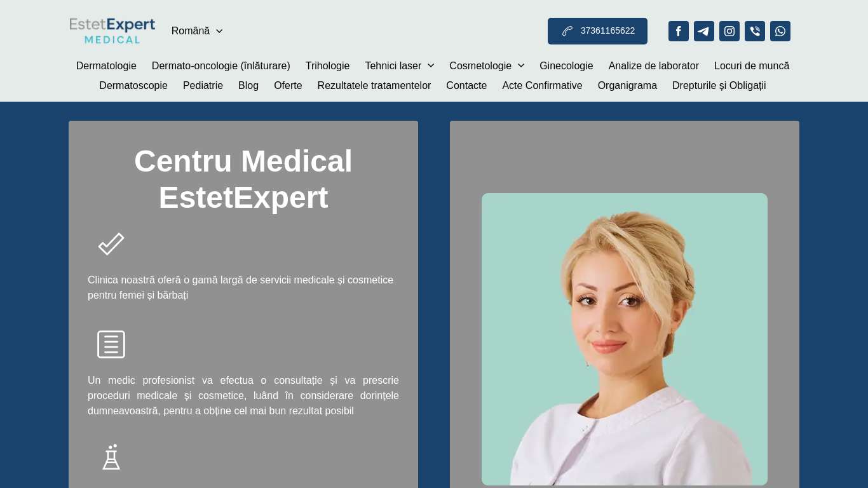Open Acte Confirmative page
Viewport: 868px width, 488px height.
542,86
